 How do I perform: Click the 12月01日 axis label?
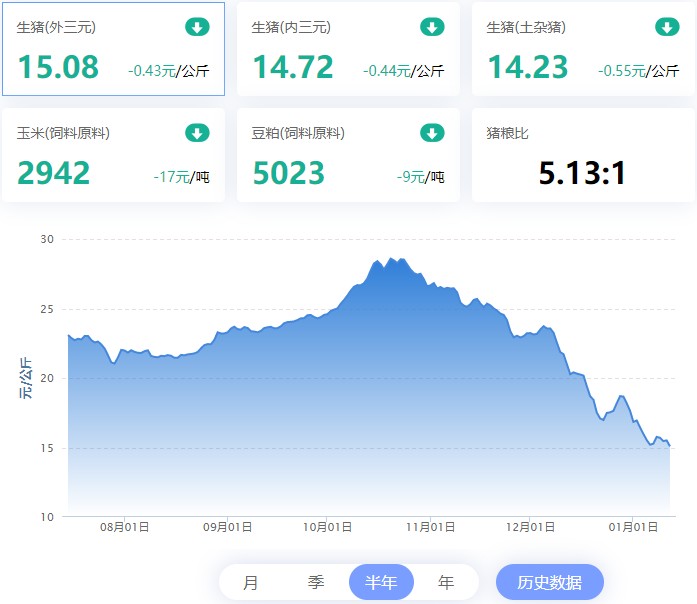point(530,527)
